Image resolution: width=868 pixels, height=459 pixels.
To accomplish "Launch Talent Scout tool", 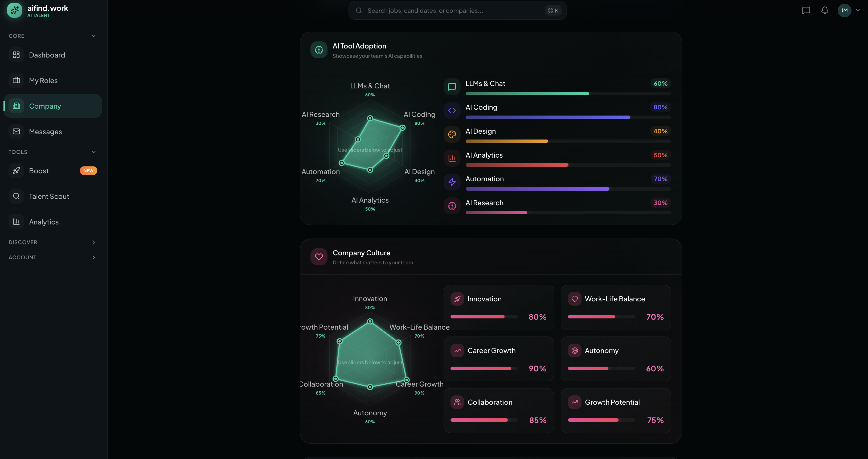I will pos(49,196).
